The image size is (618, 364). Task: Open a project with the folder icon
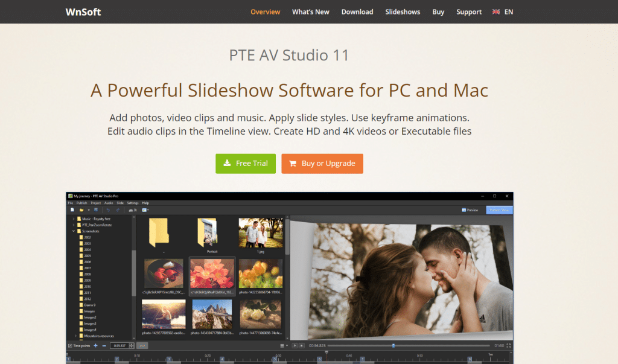pyautogui.click(x=82, y=210)
